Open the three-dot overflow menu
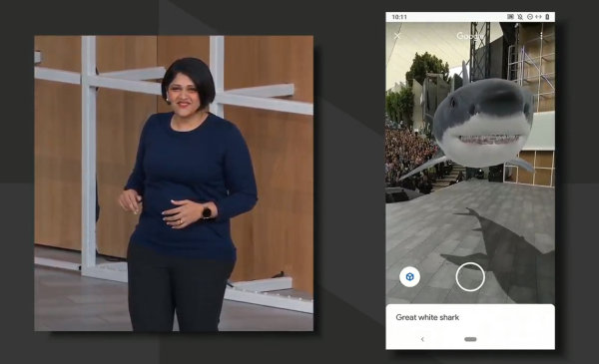Viewport: 599px width, 364px height. click(541, 36)
